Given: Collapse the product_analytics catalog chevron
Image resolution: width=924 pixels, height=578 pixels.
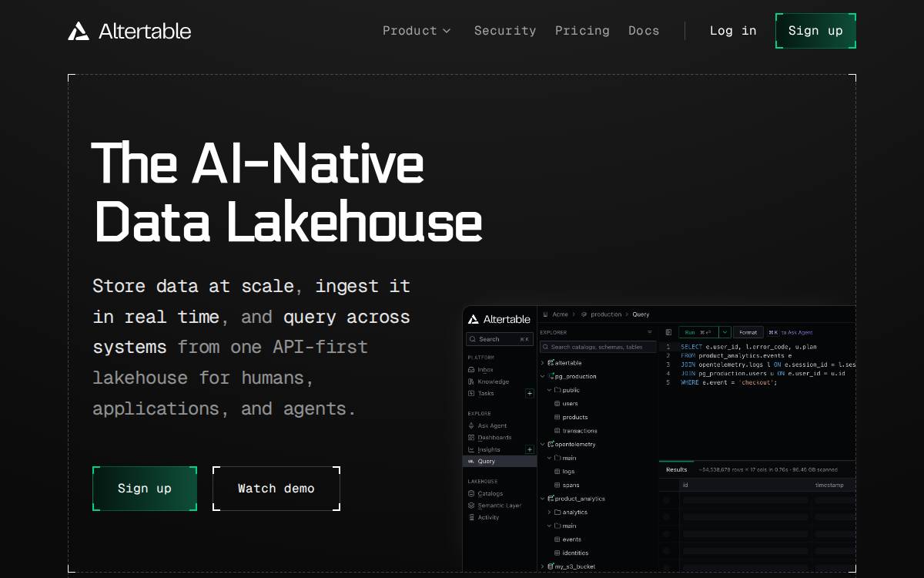Looking at the screenshot, I should click(543, 499).
